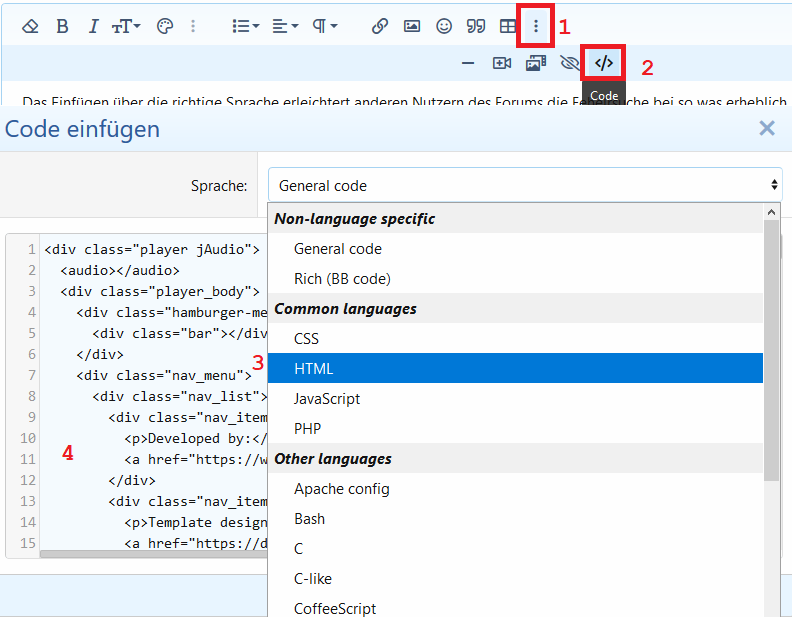Open the smilies picker
792x617 pixels.
[443, 26]
